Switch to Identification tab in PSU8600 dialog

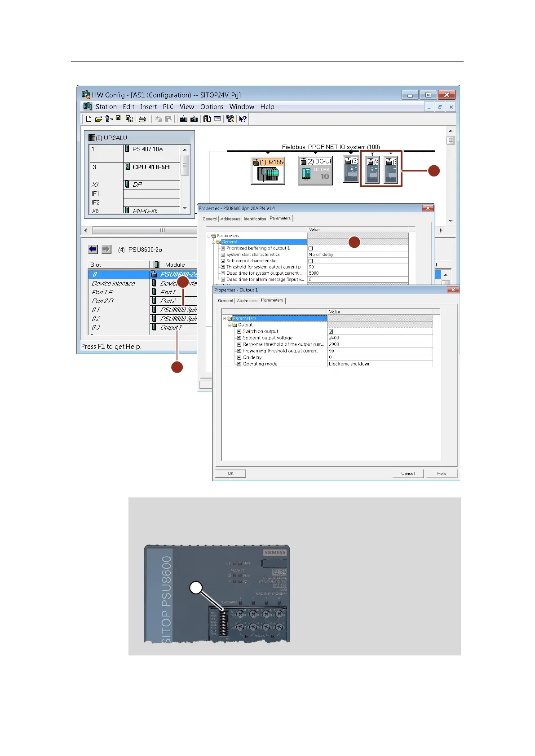[255, 219]
